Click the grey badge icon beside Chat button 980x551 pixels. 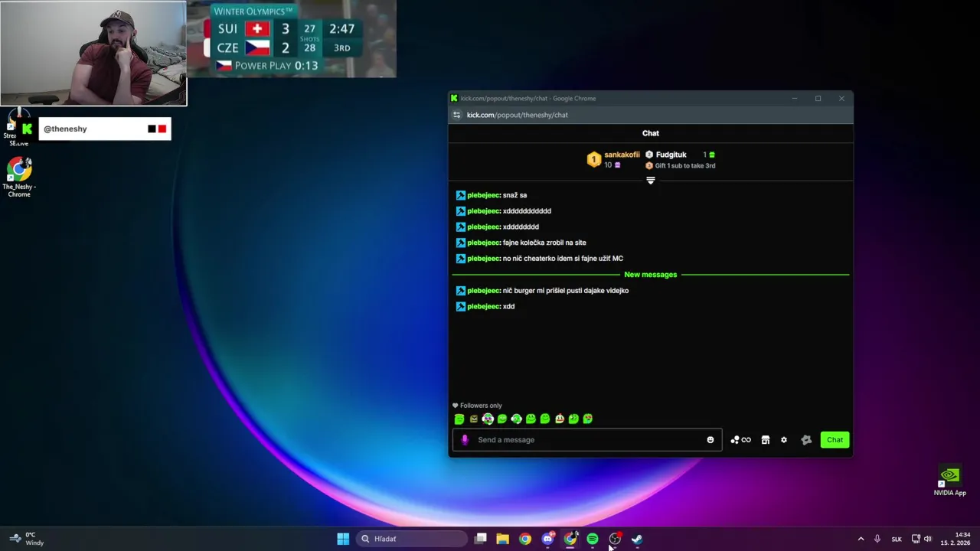point(806,440)
